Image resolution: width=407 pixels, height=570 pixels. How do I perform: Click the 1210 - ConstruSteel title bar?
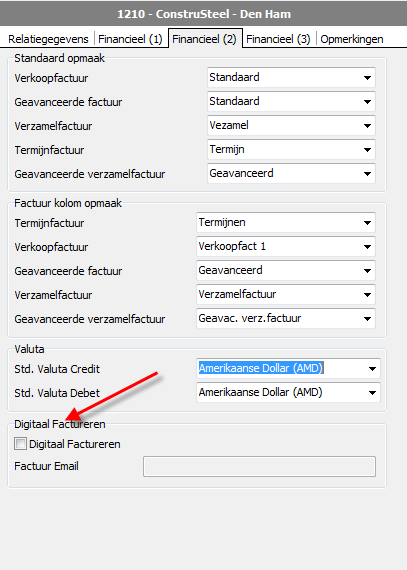[x=204, y=14]
